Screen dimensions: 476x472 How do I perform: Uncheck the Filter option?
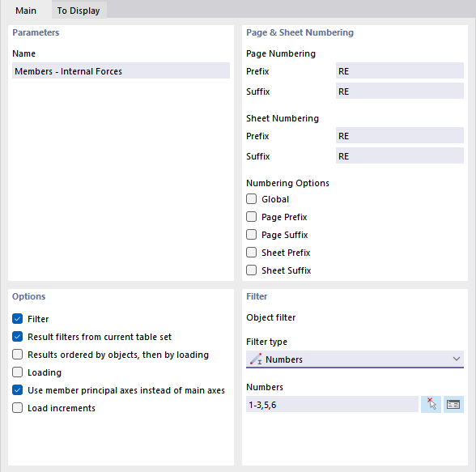[x=18, y=319]
